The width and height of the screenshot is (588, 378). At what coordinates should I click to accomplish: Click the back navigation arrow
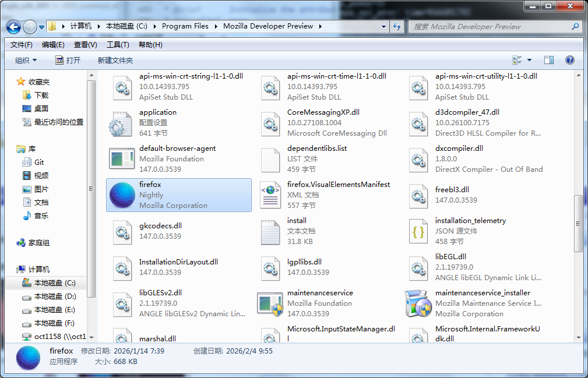coord(14,26)
